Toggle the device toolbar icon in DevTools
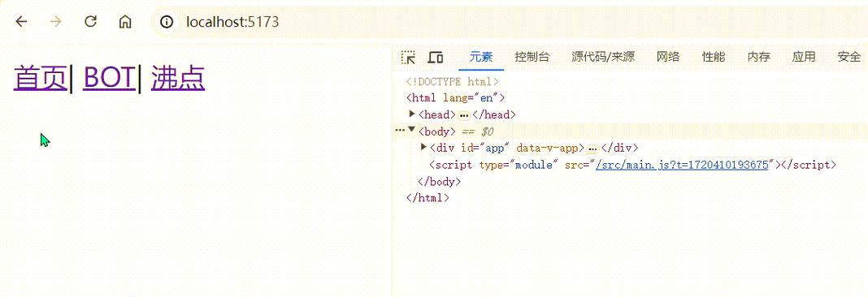This screenshot has height=297, width=868. tap(436, 57)
